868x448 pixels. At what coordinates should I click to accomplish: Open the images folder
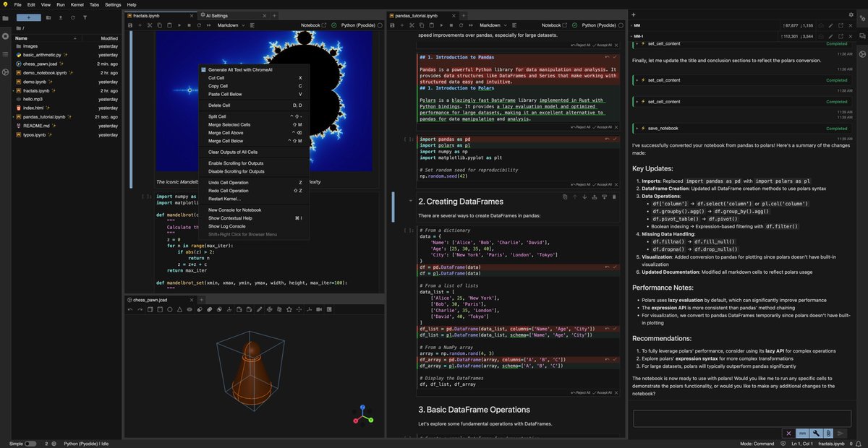click(x=67, y=46)
